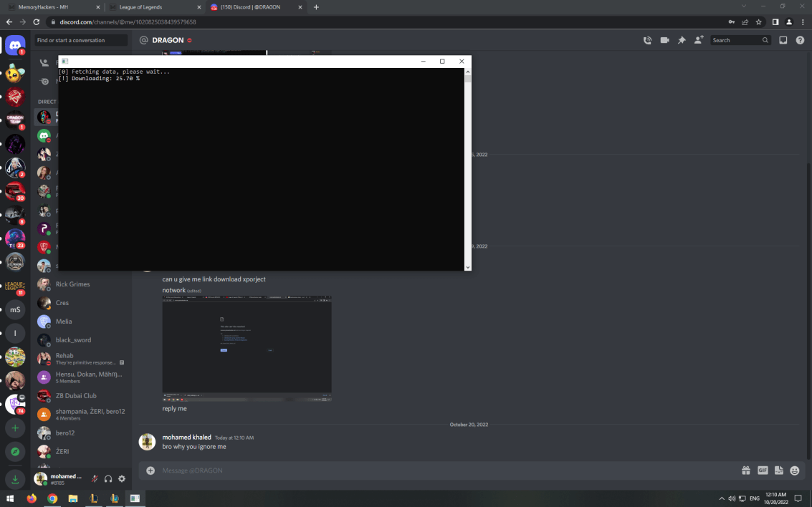This screenshot has height=507, width=812.
Task: Open the Rick Grimes conversation
Action: 81,284
